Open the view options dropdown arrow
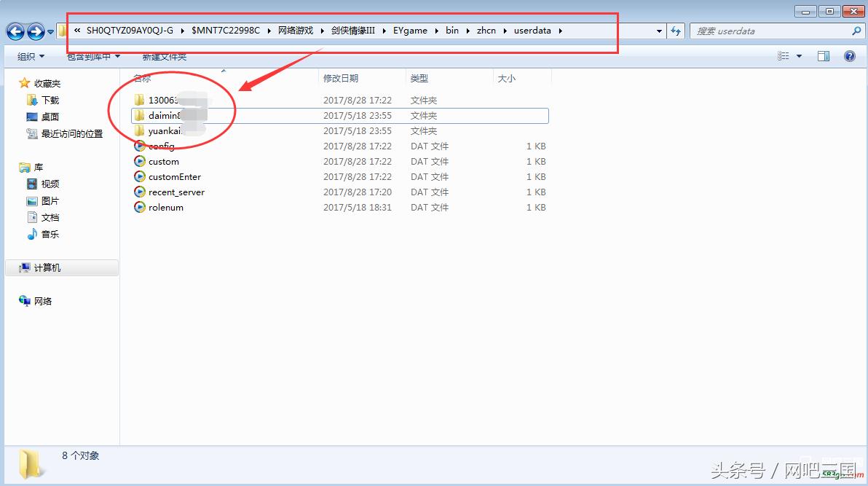This screenshot has width=868, height=486. 799,56
